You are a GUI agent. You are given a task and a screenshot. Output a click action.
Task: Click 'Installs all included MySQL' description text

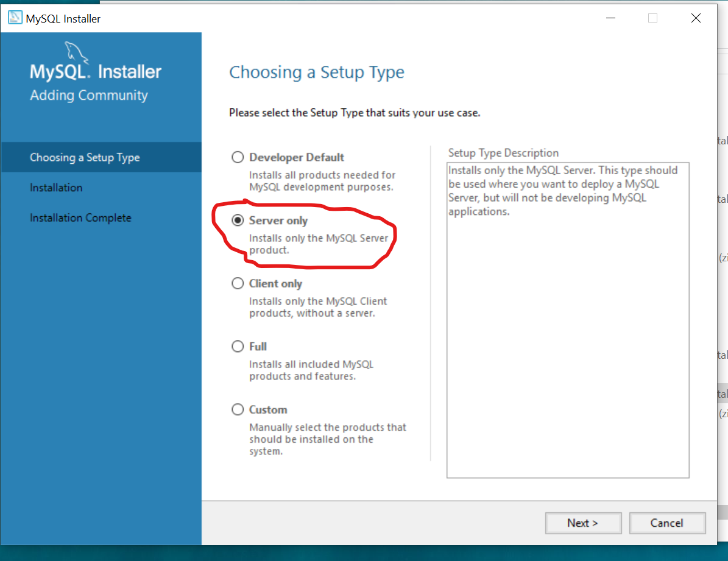coord(311,370)
